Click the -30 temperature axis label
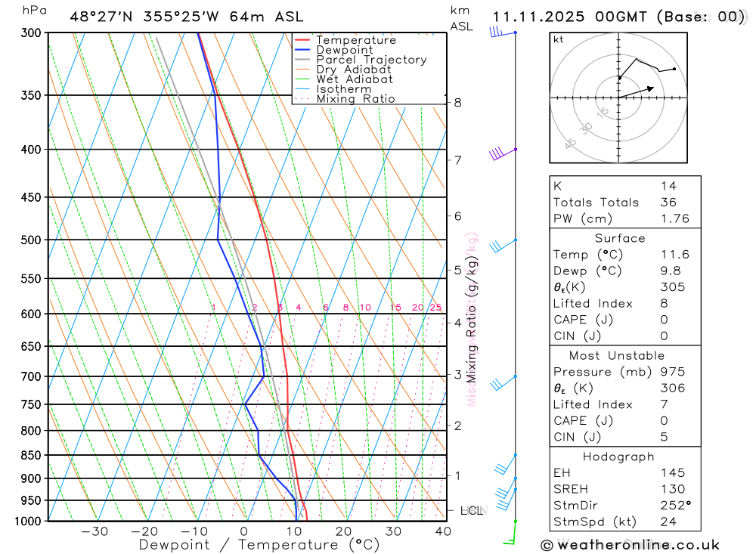756x554 pixels. click(95, 532)
